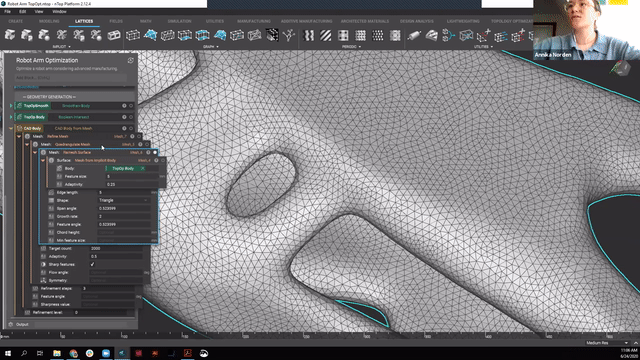The width and height of the screenshot is (640, 360).
Task: Click the gray cylinder beam icon in Utilities group
Action: (413, 36)
